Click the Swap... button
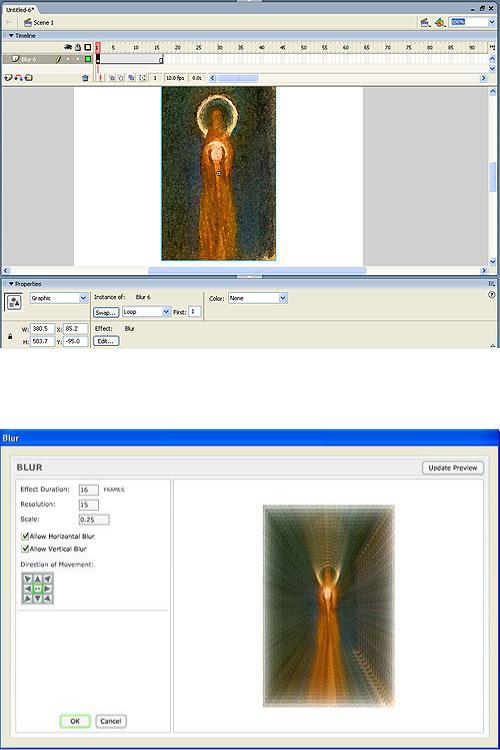This screenshot has height=750, width=500. click(x=106, y=312)
